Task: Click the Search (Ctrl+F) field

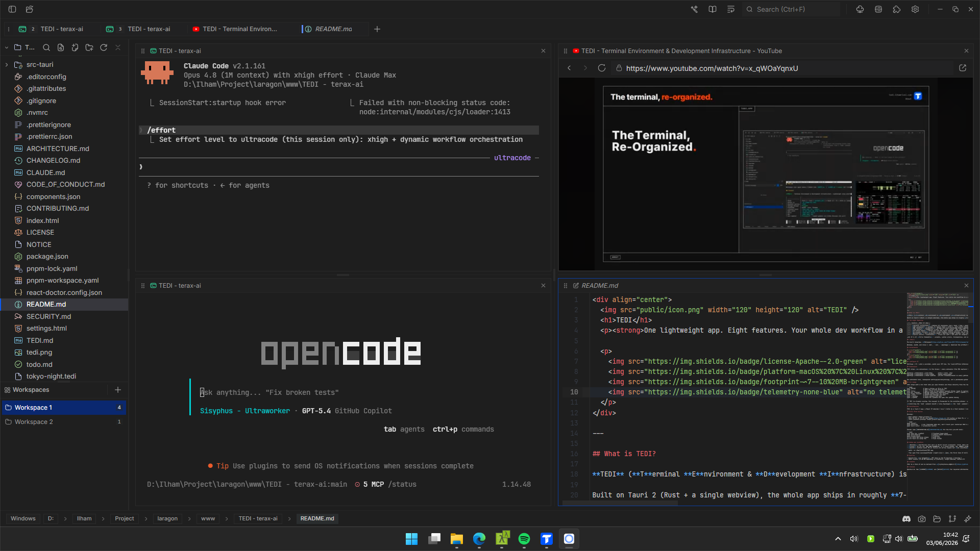Action: tap(791, 9)
